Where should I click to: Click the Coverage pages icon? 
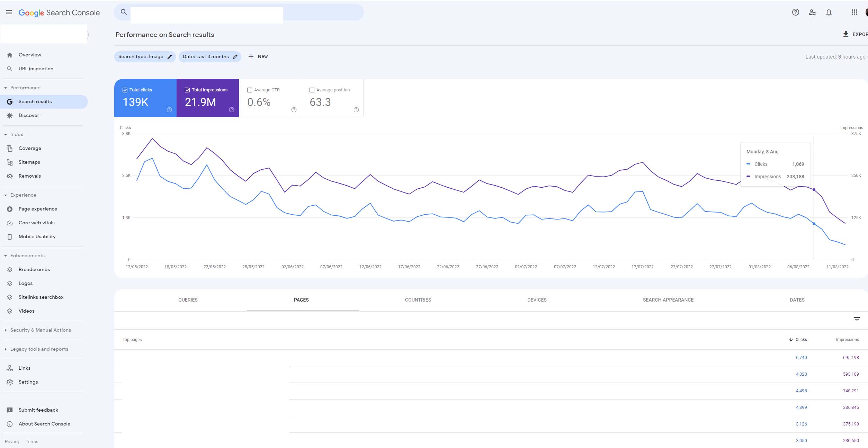(10, 149)
